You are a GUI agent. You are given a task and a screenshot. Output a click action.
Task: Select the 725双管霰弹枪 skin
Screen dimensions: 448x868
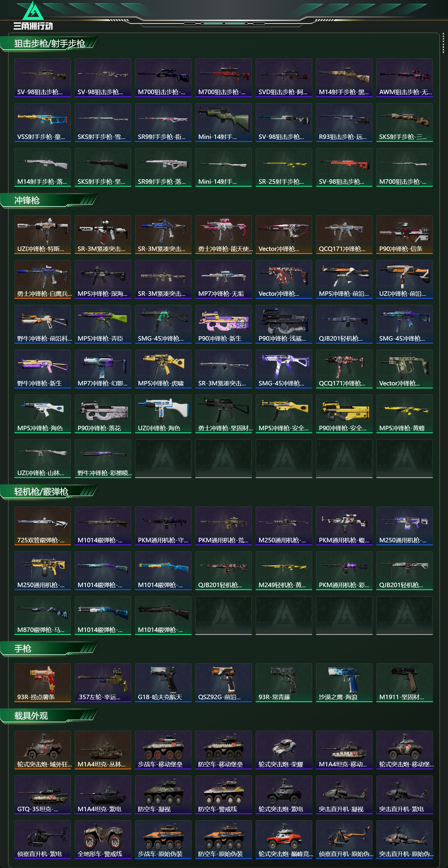pos(42,526)
